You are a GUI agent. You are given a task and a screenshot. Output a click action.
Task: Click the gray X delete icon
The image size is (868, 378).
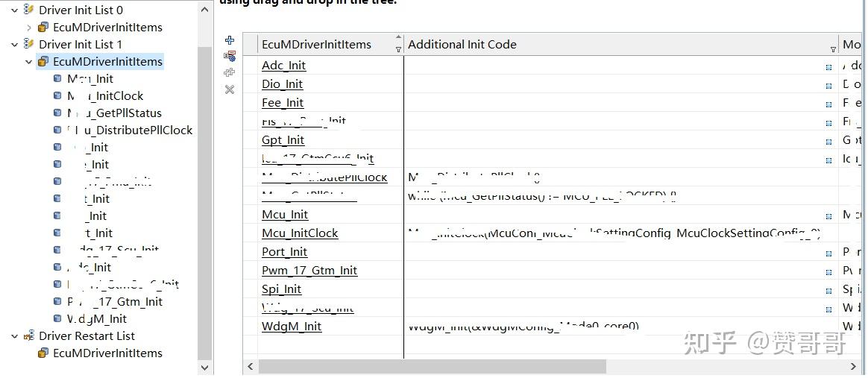[x=230, y=89]
